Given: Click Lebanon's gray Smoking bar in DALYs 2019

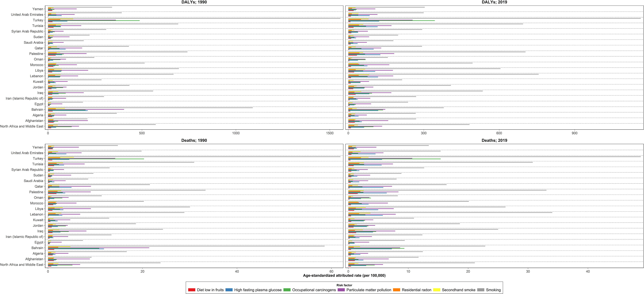Looking at the screenshot, I should (443, 74).
